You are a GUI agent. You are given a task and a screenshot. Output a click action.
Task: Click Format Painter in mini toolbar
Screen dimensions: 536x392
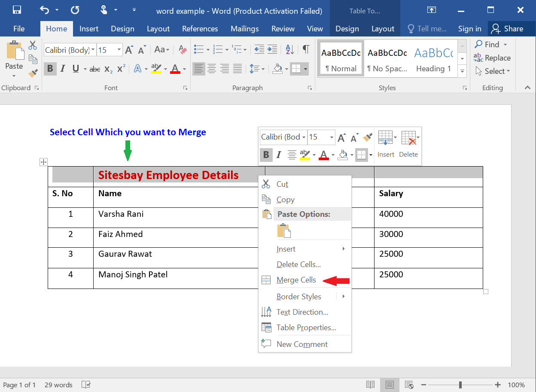pos(368,137)
